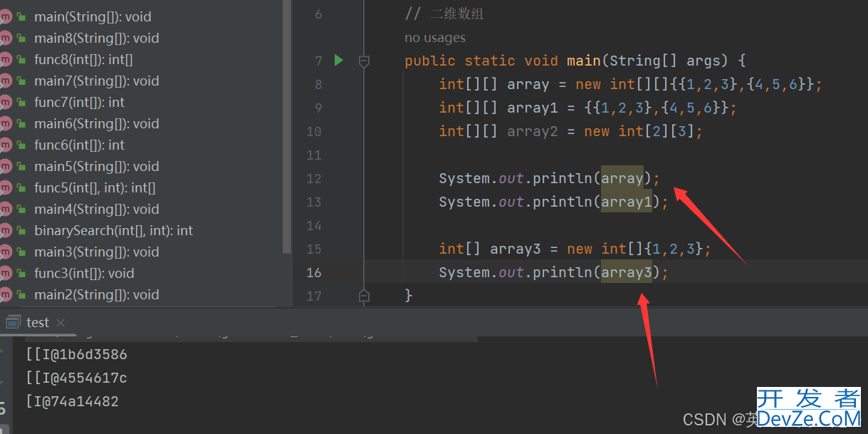Click 'array1' argument in println line 13

627,202
